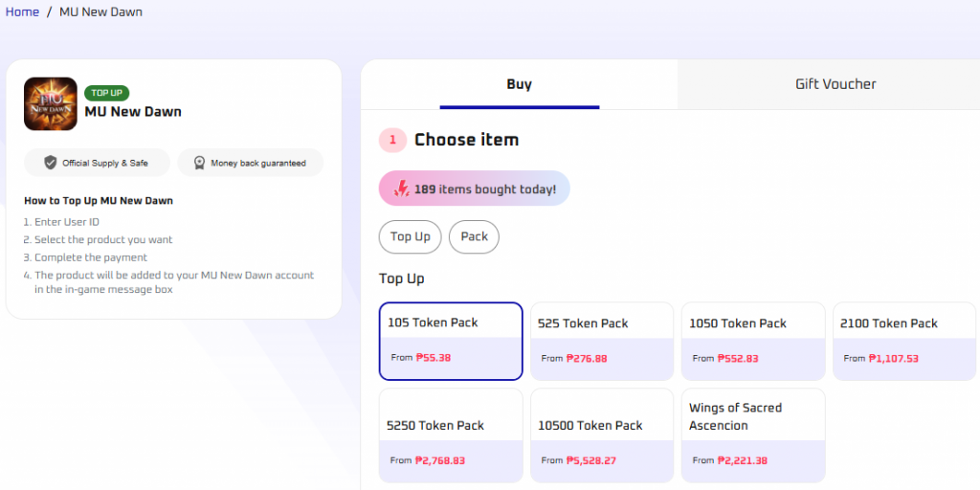This screenshot has height=490, width=980.
Task: Click the MU New Dawn game icon
Action: click(51, 103)
